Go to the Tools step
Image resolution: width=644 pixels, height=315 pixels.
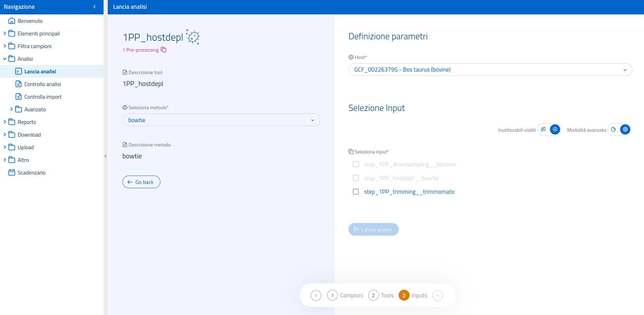click(x=381, y=295)
